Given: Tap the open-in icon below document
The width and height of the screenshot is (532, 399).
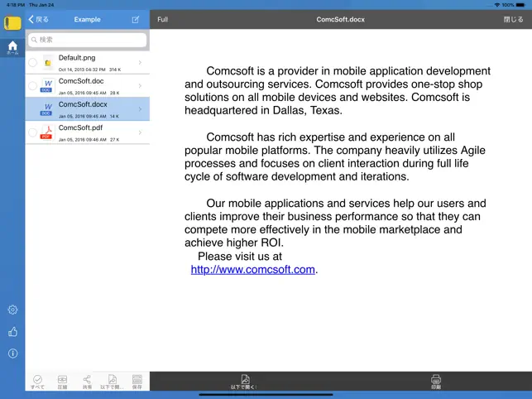Looking at the screenshot, I should point(245,382).
